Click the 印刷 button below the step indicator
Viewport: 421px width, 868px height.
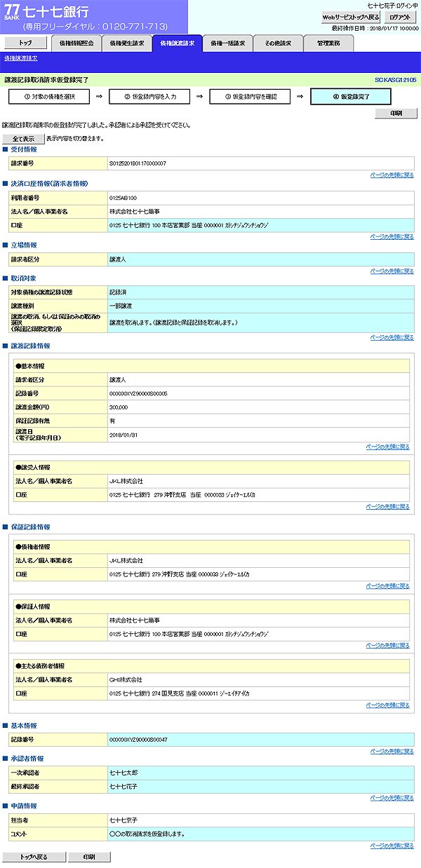(396, 113)
